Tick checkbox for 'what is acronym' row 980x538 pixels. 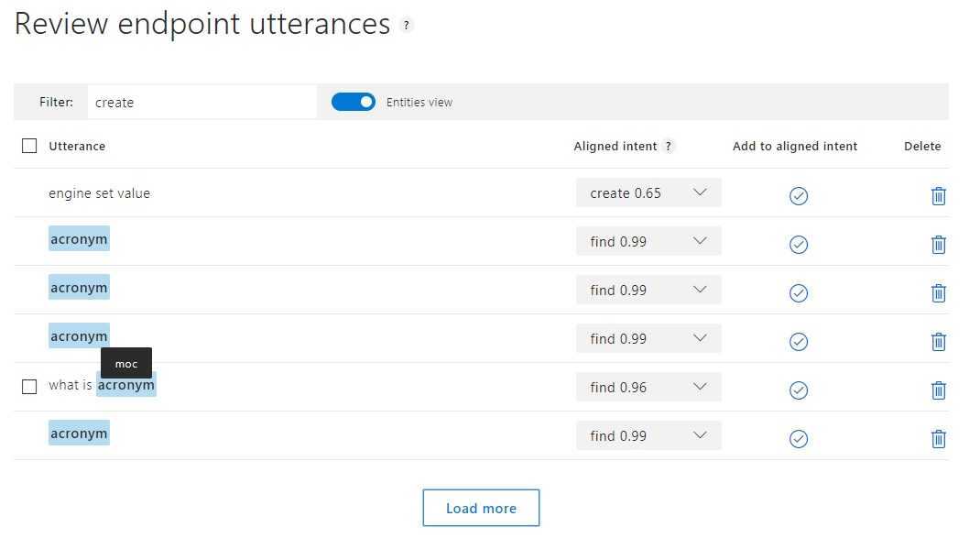point(29,386)
